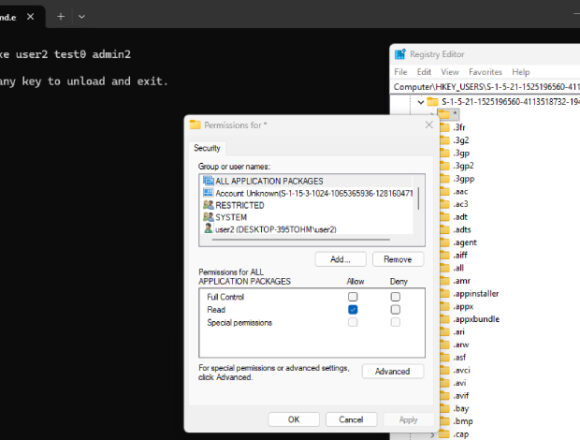
Task: Click the folder icon next to .3fr
Action: click(445, 127)
